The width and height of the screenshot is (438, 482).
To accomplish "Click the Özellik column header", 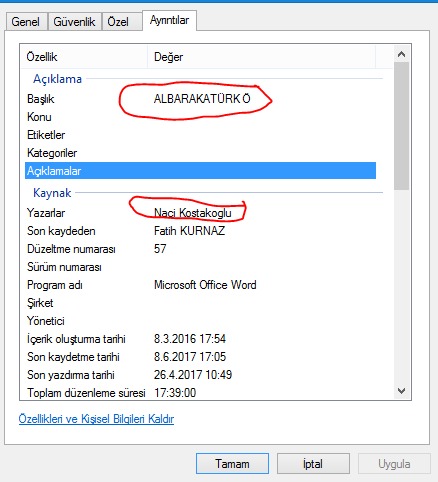I will point(84,57).
